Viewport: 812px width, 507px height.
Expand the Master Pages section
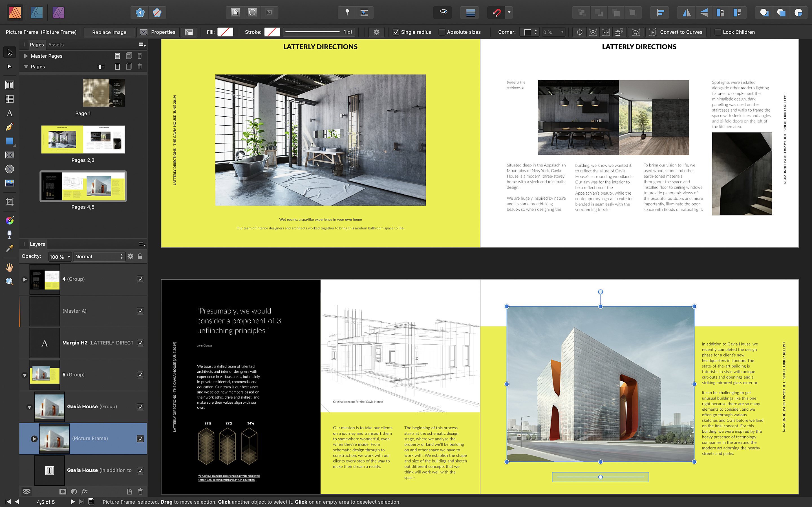pos(26,55)
